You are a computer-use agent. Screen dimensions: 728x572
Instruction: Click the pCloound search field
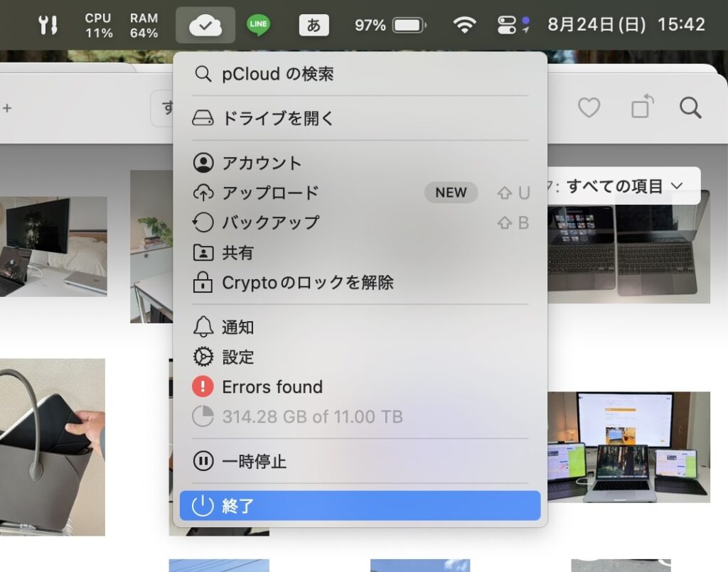(x=360, y=74)
